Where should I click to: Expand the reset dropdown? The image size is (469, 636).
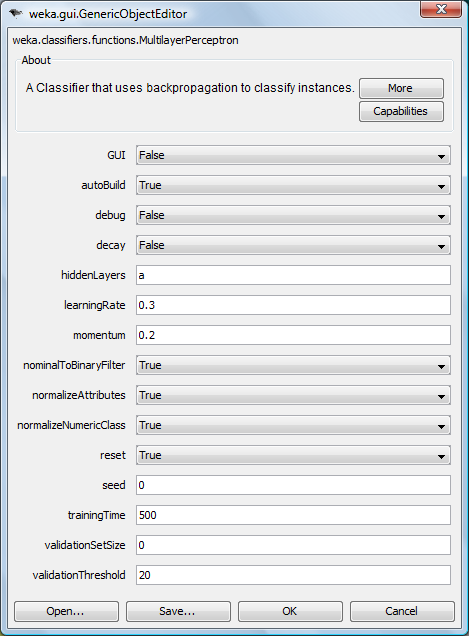click(293, 456)
